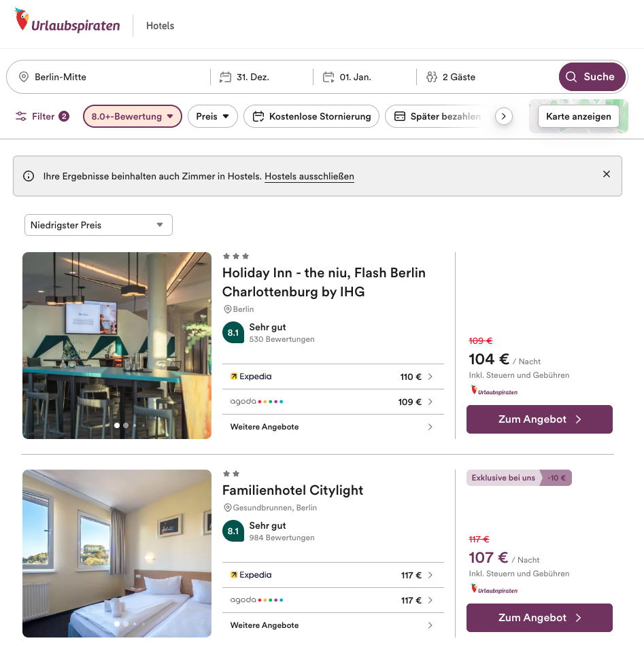This screenshot has height=647, width=644.
Task: Show the map with Karte anzeigen
Action: 578,116
